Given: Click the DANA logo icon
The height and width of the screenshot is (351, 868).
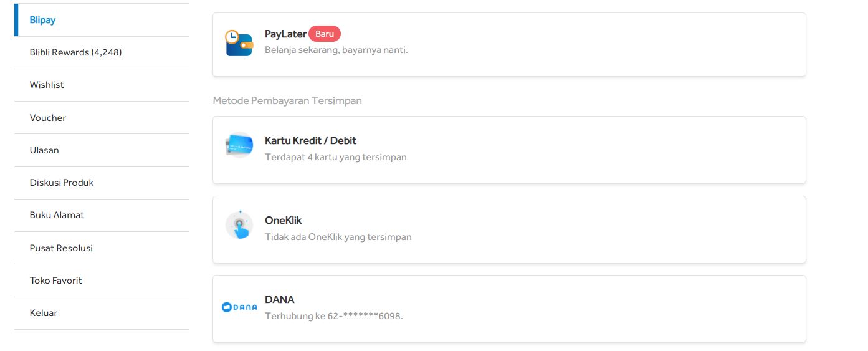Looking at the screenshot, I should (239, 307).
